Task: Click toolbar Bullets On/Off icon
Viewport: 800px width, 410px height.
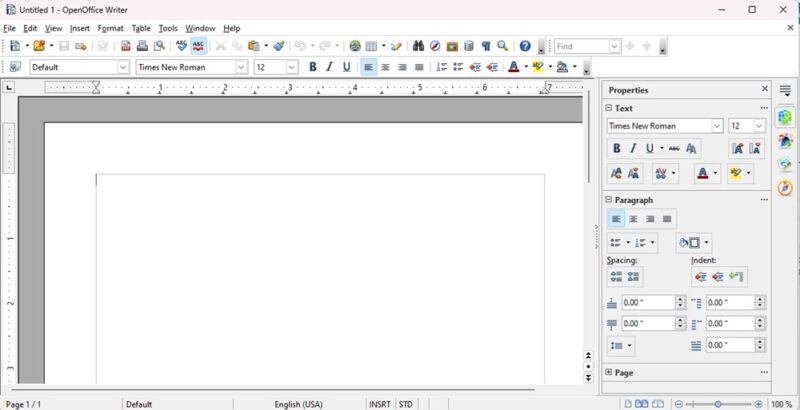Action: 458,67
